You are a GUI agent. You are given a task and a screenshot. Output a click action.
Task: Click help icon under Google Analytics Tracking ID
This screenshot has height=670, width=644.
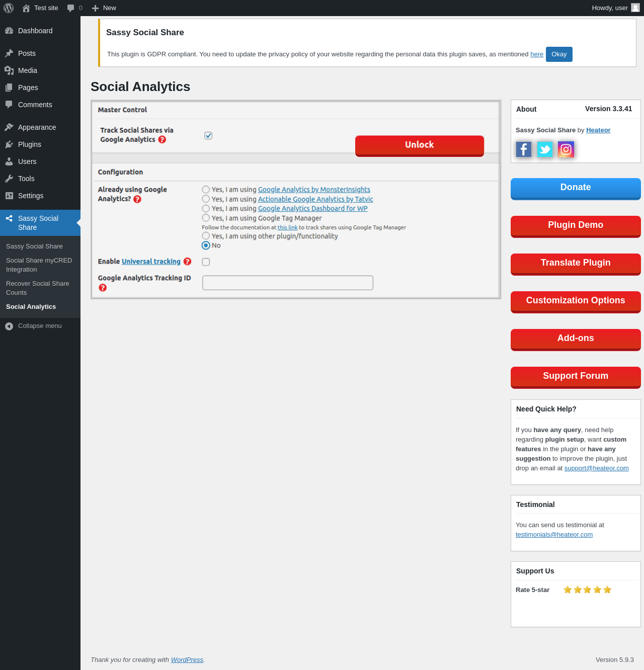pyautogui.click(x=103, y=288)
